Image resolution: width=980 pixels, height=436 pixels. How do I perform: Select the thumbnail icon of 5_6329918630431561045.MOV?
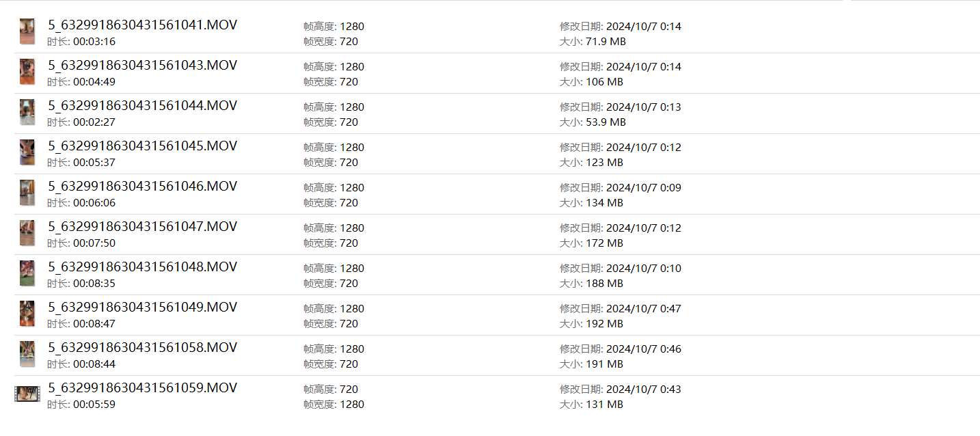tap(27, 153)
